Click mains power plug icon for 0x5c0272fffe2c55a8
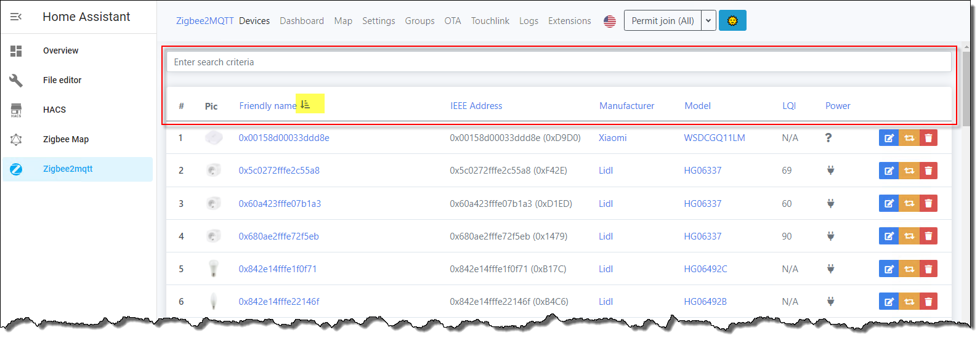Viewport: 980px width, 343px height. (830, 171)
